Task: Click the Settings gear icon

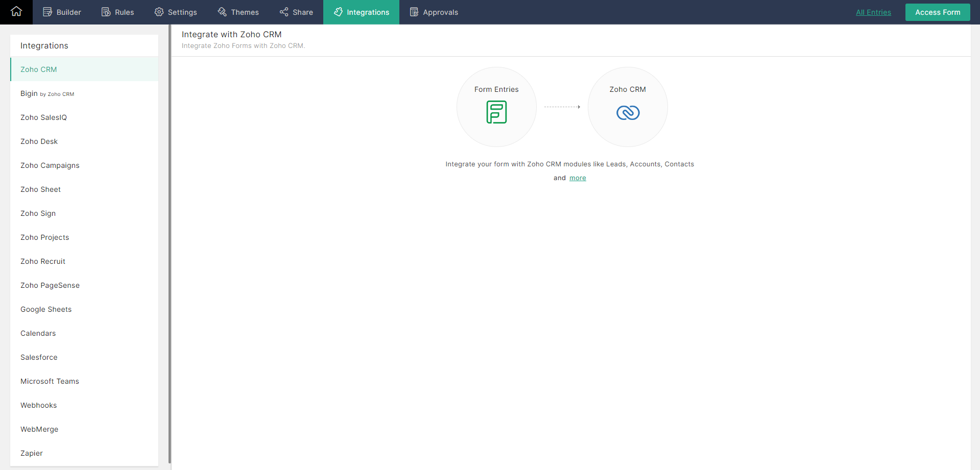Action: pos(159,12)
